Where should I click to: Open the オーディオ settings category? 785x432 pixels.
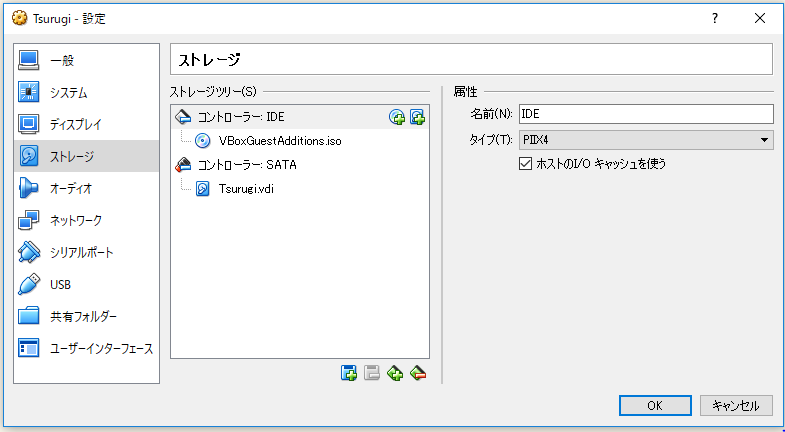(87, 188)
